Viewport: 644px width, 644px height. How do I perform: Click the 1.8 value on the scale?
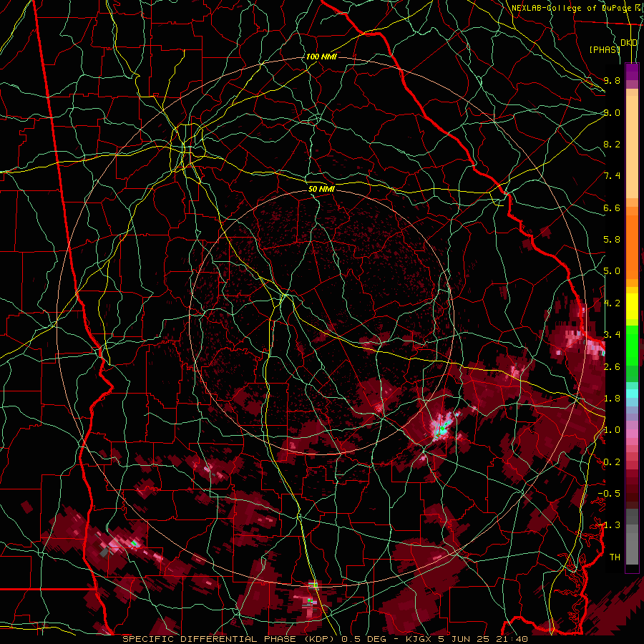click(x=612, y=399)
